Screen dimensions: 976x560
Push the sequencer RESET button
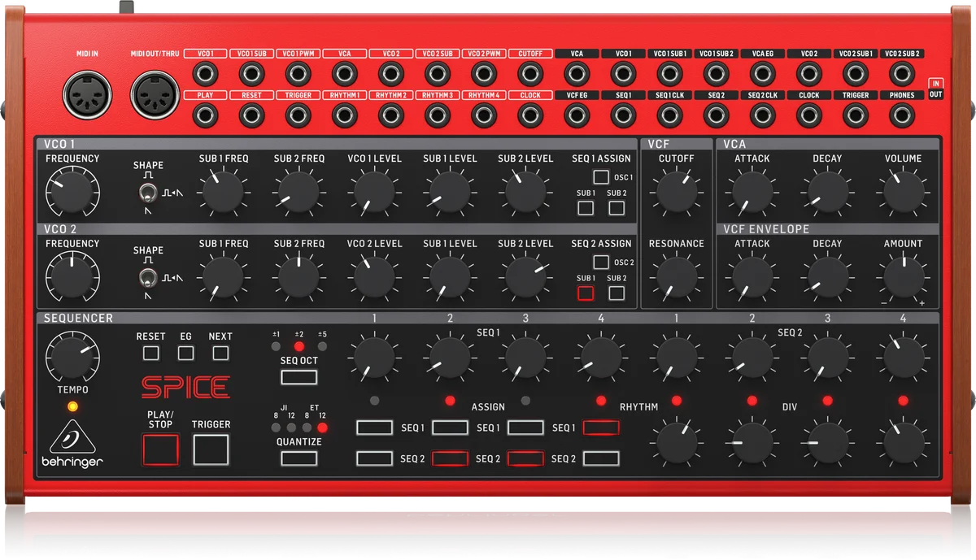pyautogui.click(x=150, y=354)
